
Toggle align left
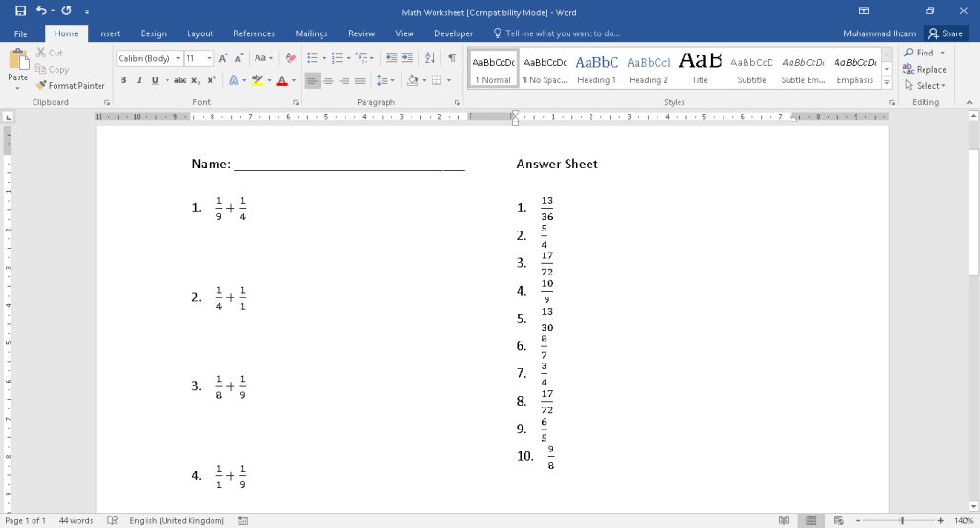tap(313, 80)
